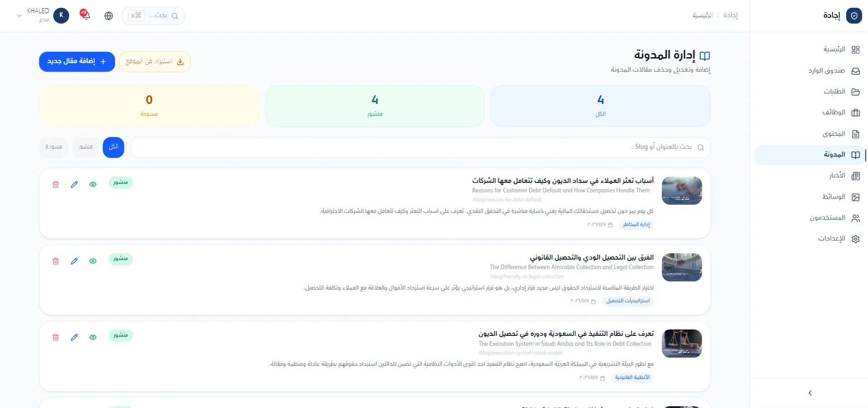Collapse the sidebar with the chevron arrow
This screenshot has width=868, height=408.
[x=810, y=393]
